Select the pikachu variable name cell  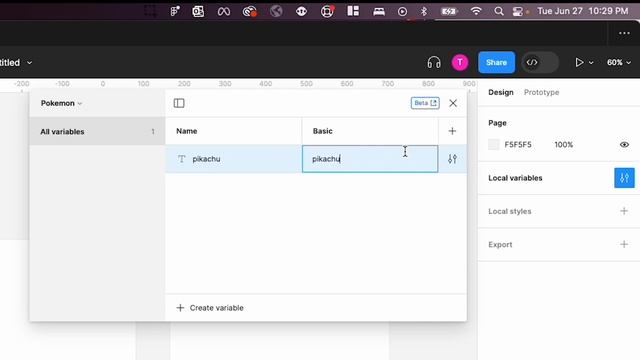(233, 159)
